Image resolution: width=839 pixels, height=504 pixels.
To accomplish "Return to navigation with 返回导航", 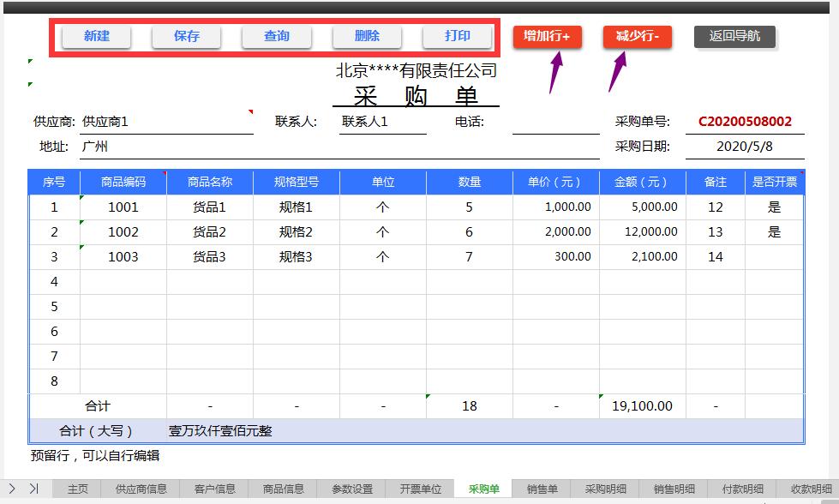I will coord(734,37).
